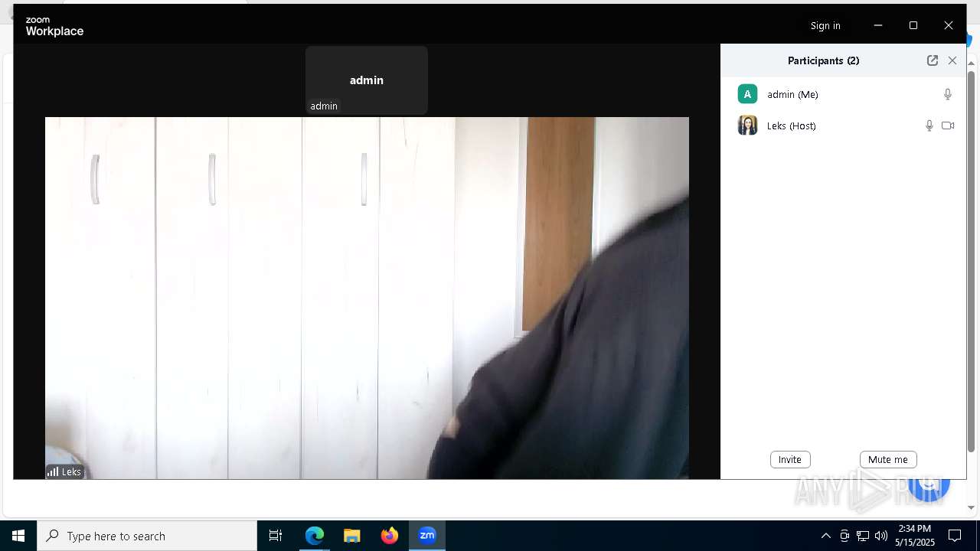Viewport: 980px width, 551px height.
Task: Open File Explorer from taskbar
Action: (351, 536)
